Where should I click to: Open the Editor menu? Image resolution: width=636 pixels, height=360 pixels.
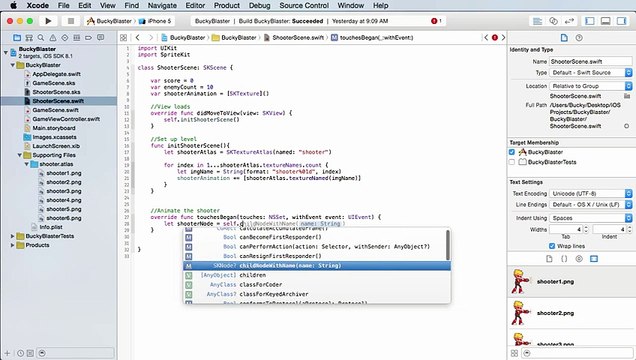(195, 6)
